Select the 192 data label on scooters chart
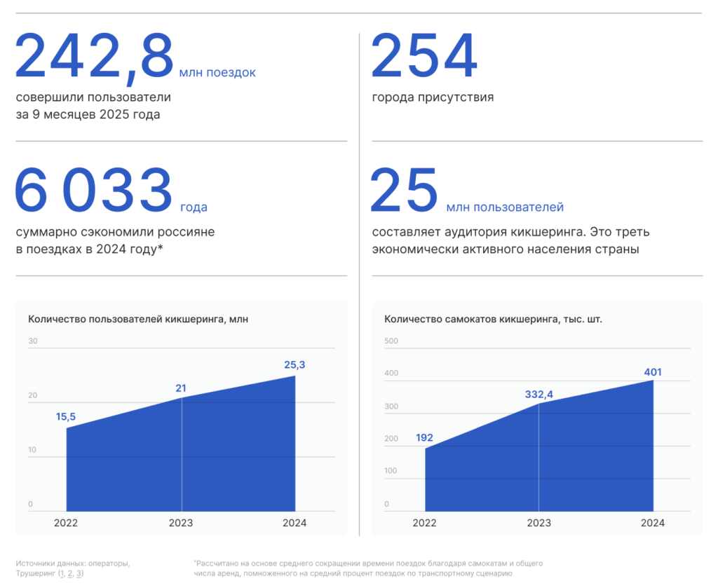 click(x=424, y=438)
